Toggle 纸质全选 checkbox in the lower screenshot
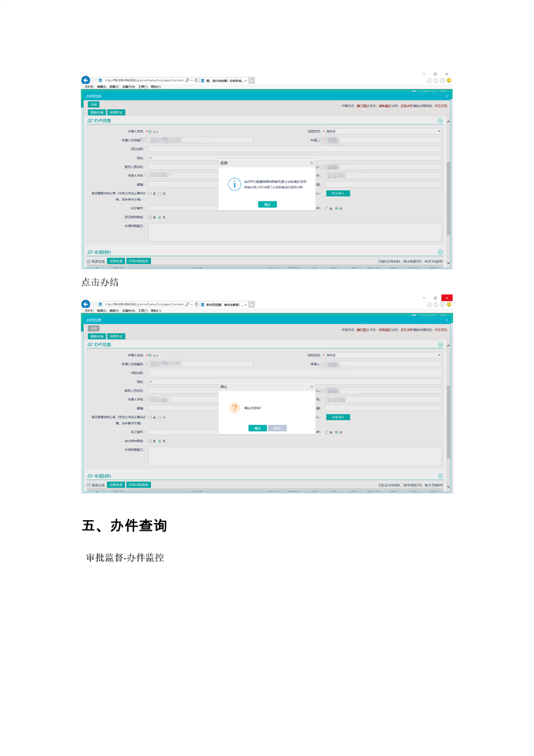This screenshot has width=534, height=756. coord(89,484)
